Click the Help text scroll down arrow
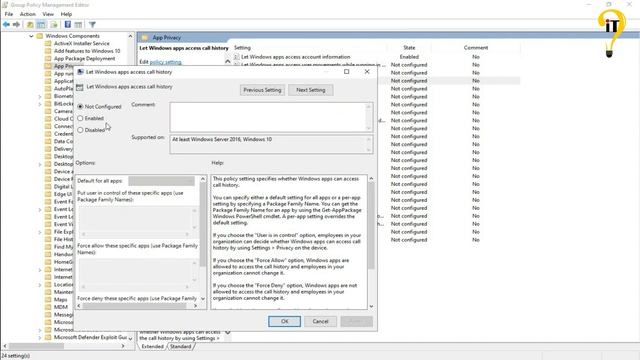Screen dimensions: 640x360 coord(371,306)
